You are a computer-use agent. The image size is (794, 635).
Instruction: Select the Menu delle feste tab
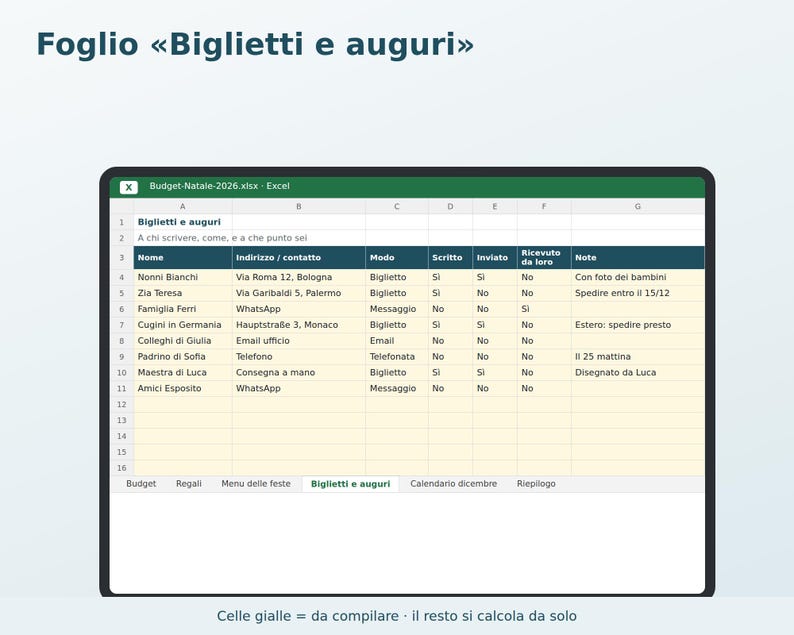pos(256,484)
